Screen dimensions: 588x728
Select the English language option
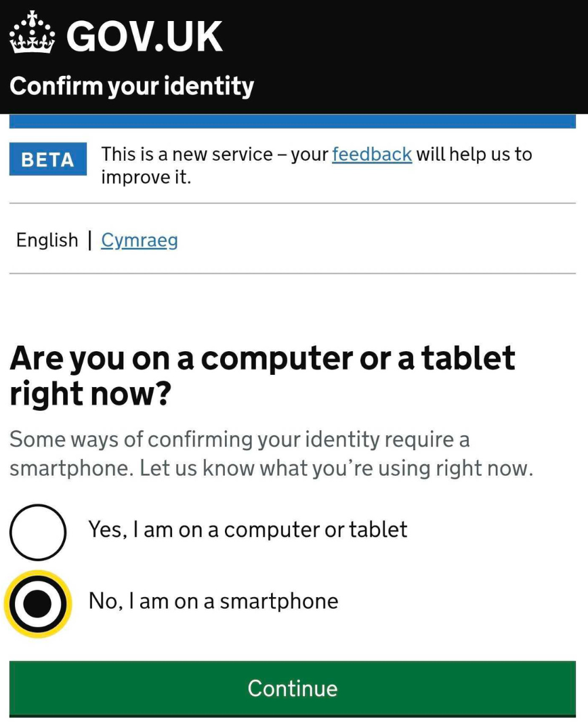[x=47, y=240]
